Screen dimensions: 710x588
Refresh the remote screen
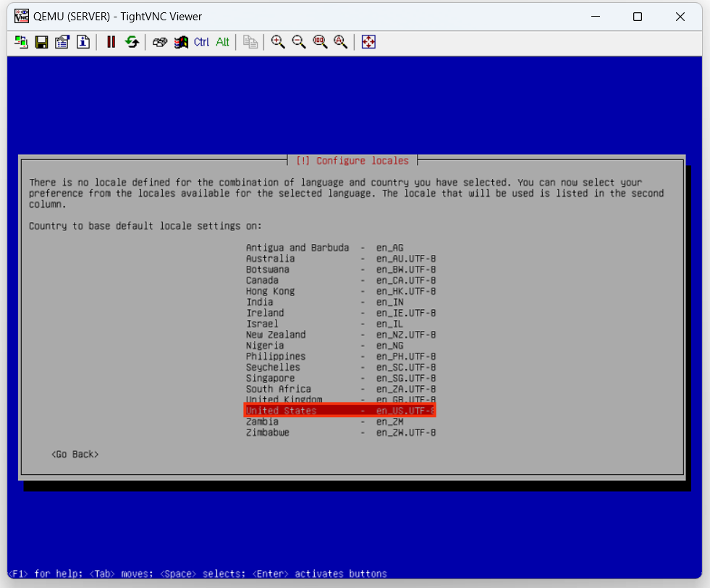pyautogui.click(x=131, y=42)
